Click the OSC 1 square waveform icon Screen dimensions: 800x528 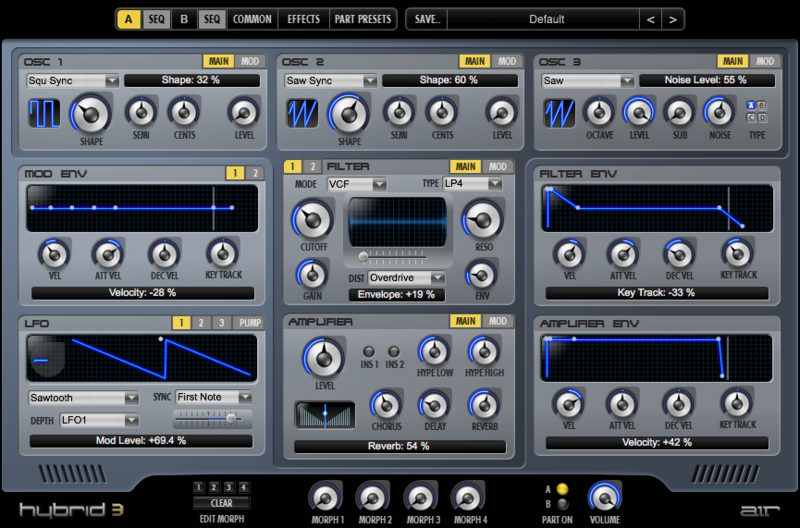(x=44, y=113)
